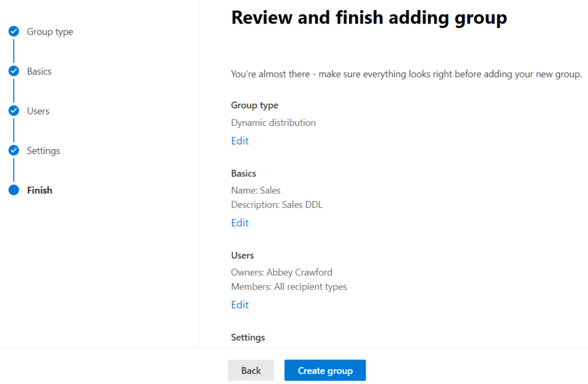This screenshot has width=588, height=384.
Task: Click the 'You're almost there' instruction text
Action: tap(406, 74)
